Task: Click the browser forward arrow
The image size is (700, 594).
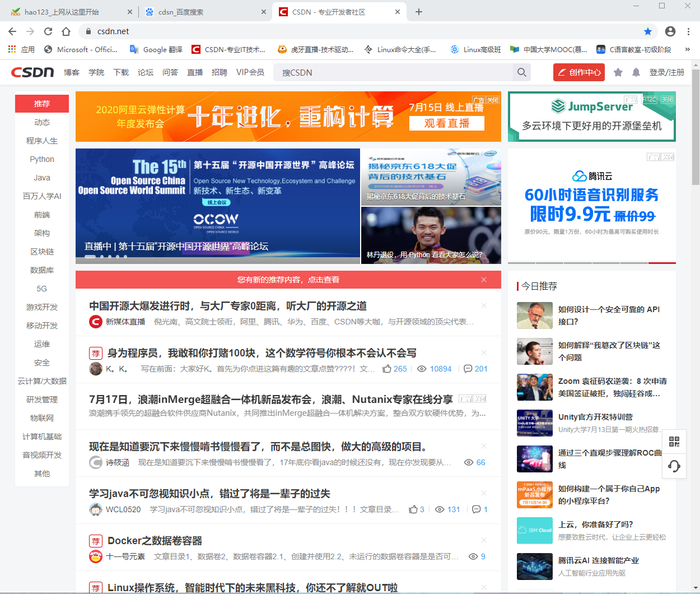Action: 30,31
